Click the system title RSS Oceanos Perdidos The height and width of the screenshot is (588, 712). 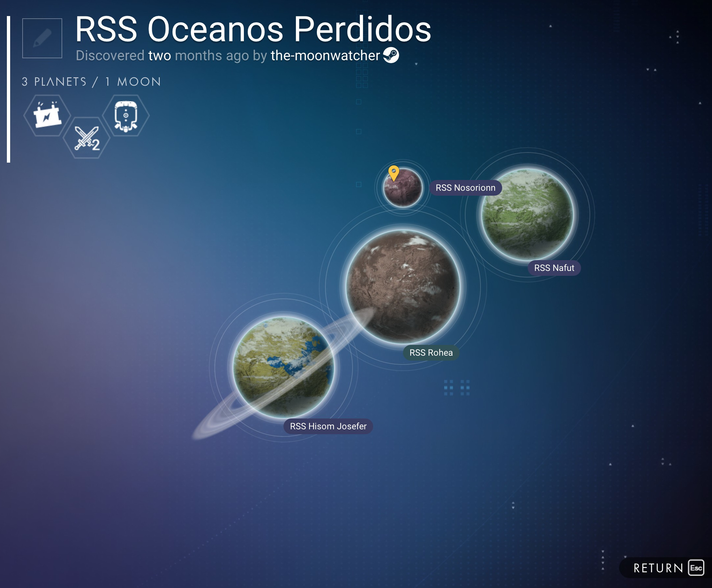253,29
